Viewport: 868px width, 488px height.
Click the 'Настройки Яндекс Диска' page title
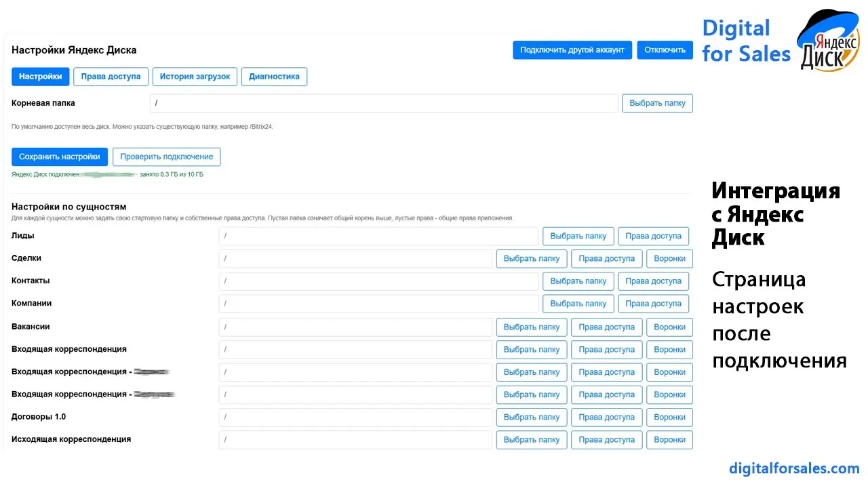pos(74,50)
